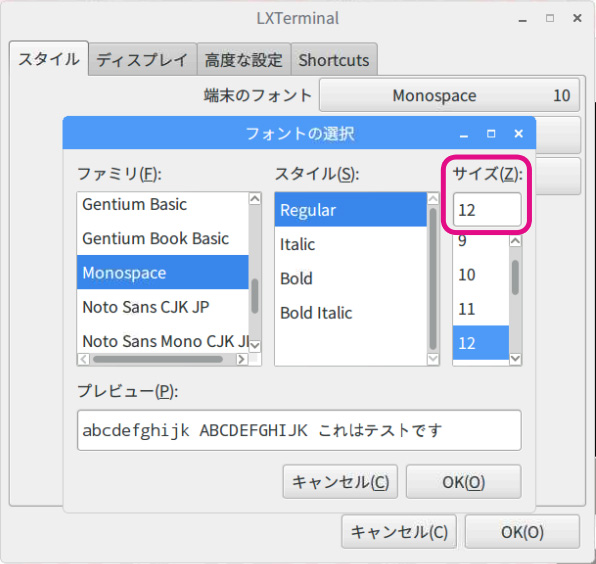The height and width of the screenshot is (564, 596).
Task: Switch to the スタイル tab
Action: point(49,59)
